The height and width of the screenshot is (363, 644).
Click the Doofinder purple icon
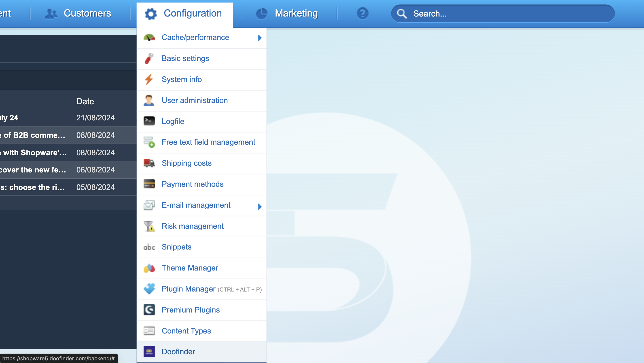149,352
